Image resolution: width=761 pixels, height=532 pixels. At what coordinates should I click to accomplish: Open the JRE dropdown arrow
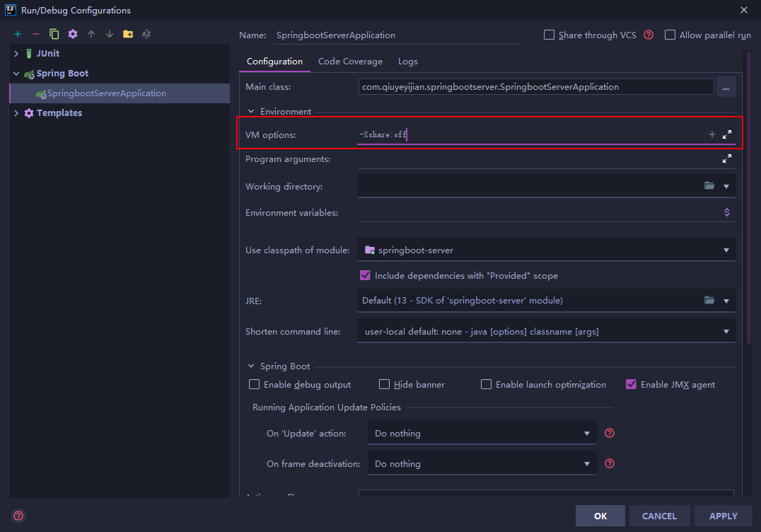pos(726,301)
